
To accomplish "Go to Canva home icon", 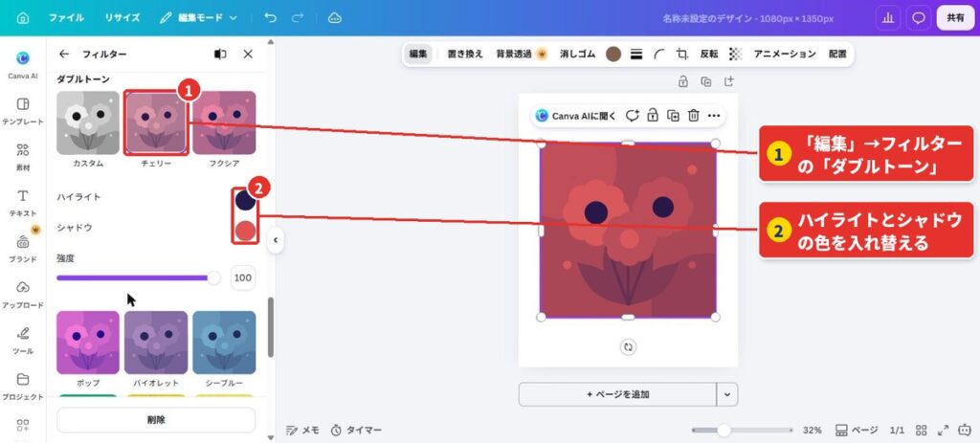I will (23, 18).
